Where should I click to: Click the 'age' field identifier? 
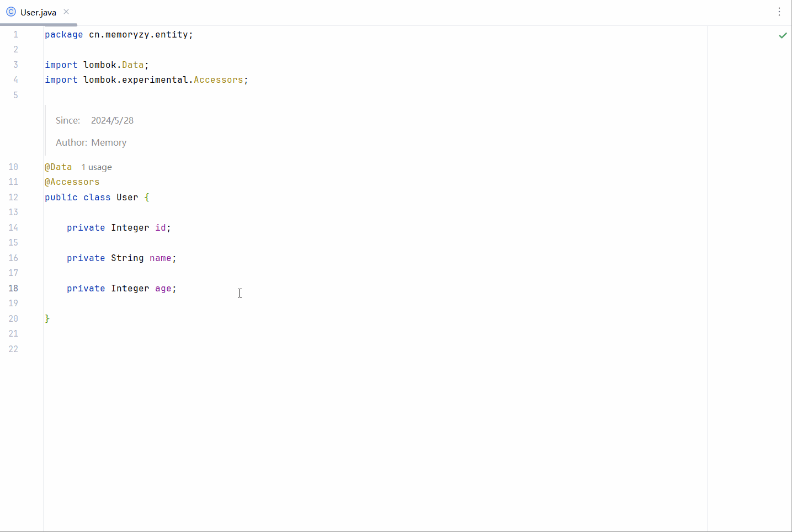[x=163, y=288]
